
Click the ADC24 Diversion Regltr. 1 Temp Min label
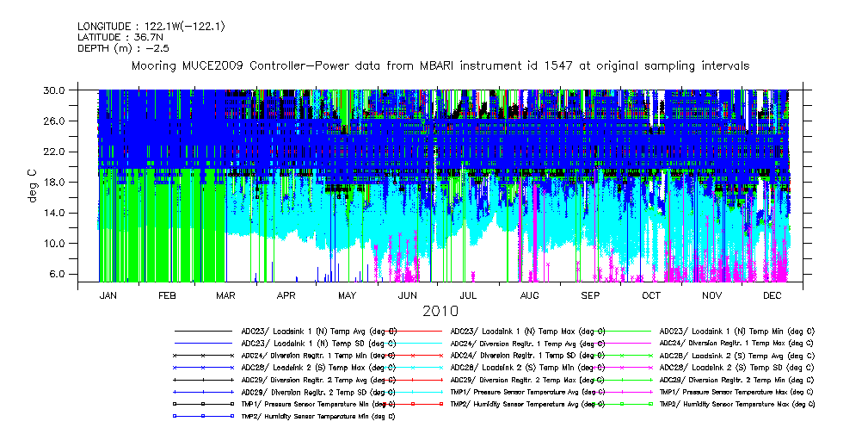tap(318, 355)
